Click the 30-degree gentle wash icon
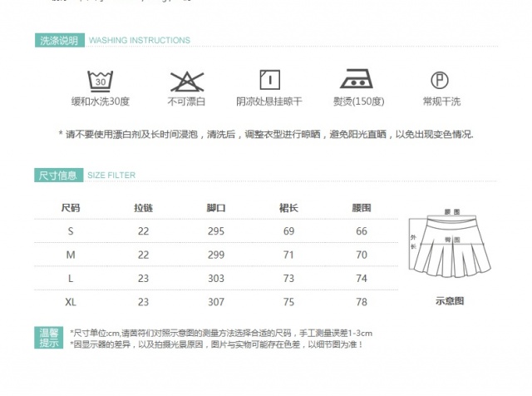 click(x=100, y=81)
